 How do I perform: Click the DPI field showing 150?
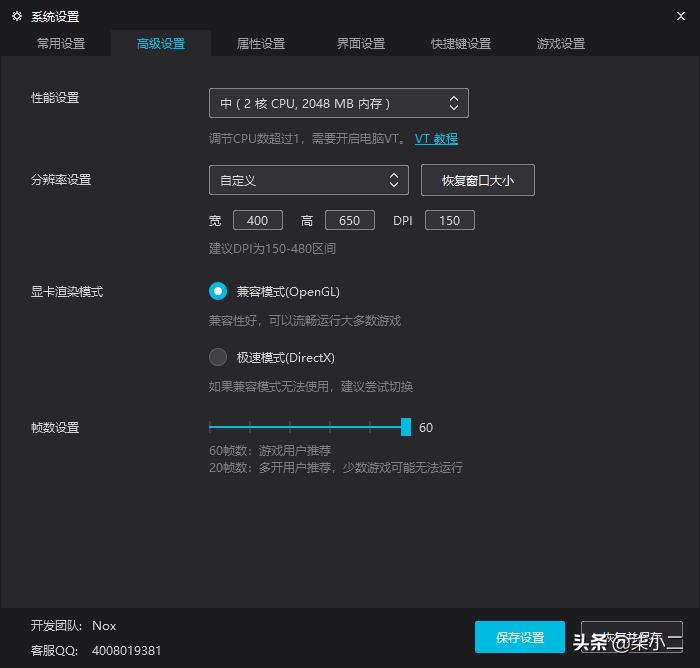(x=450, y=220)
